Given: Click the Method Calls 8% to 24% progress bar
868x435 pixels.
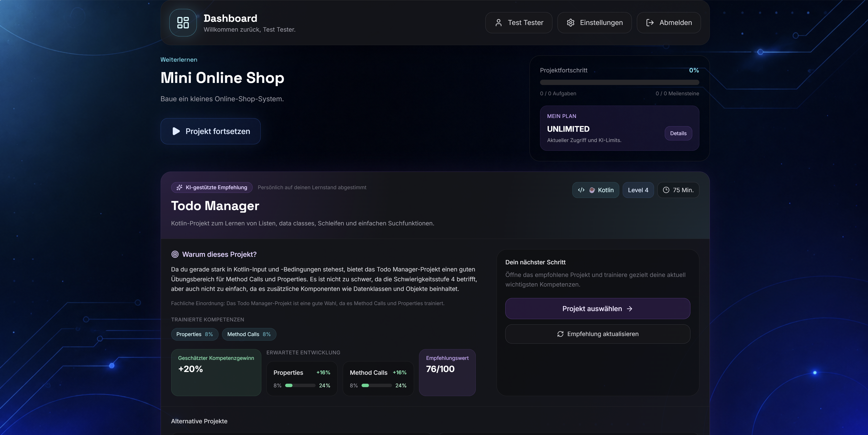Looking at the screenshot, I should 376,386.
